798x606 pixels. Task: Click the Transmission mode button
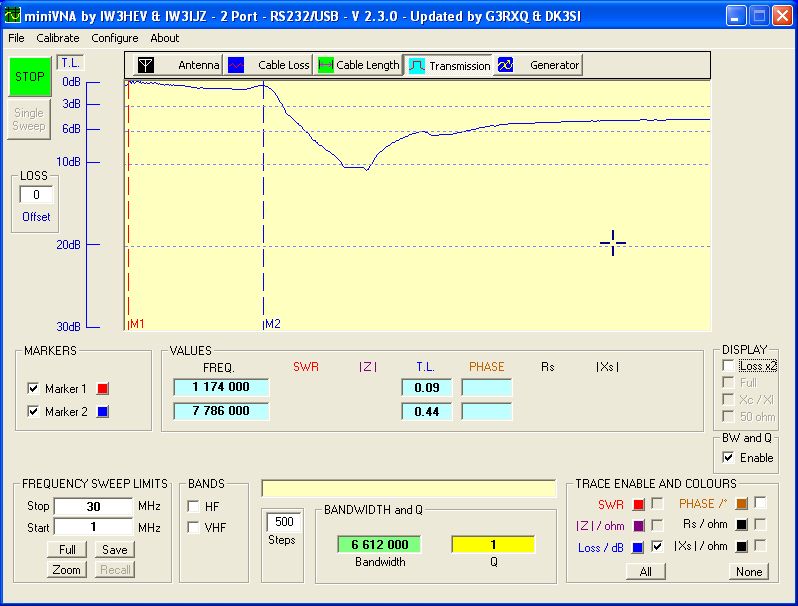(448, 65)
